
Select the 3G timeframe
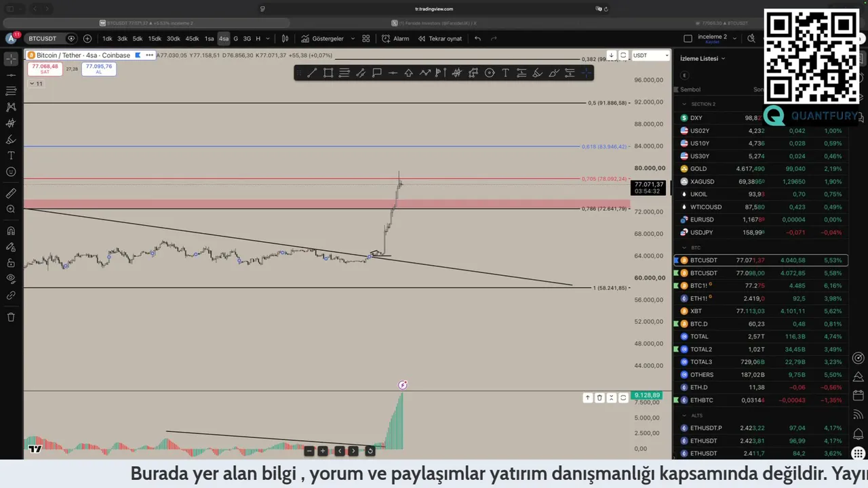(247, 39)
